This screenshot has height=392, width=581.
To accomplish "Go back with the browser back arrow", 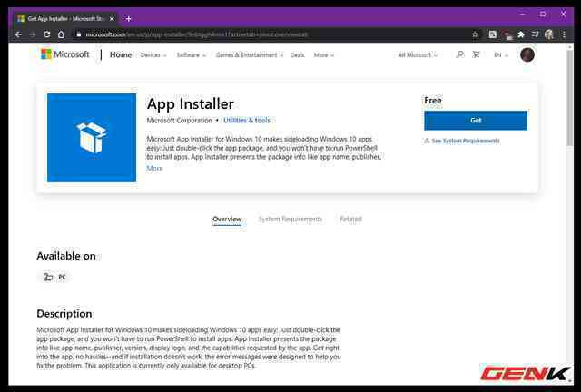I will click(x=18, y=34).
